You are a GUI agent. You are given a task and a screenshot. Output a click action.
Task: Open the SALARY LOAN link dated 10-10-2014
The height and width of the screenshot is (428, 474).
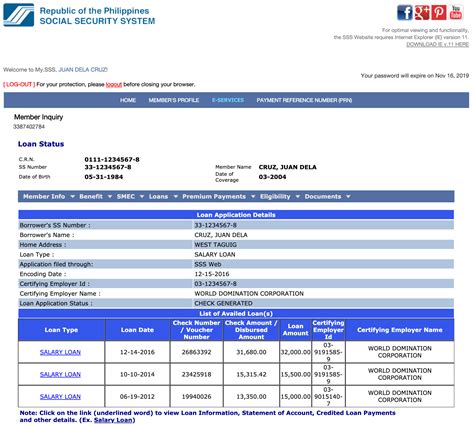click(x=60, y=374)
